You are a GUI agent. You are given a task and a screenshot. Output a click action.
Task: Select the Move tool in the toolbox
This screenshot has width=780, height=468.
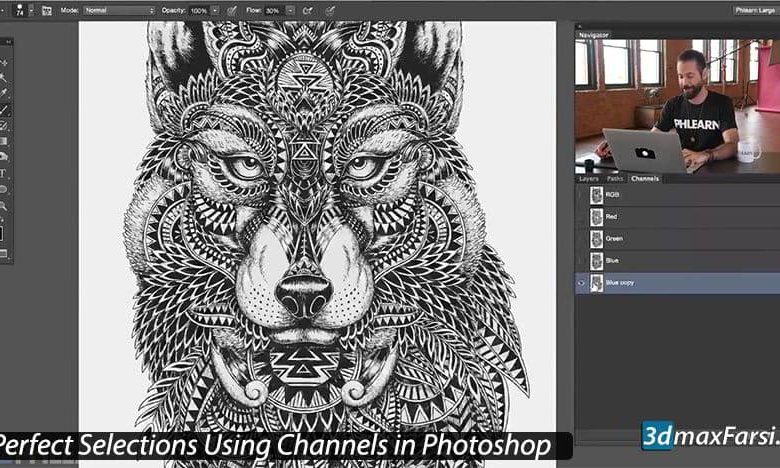[4, 63]
